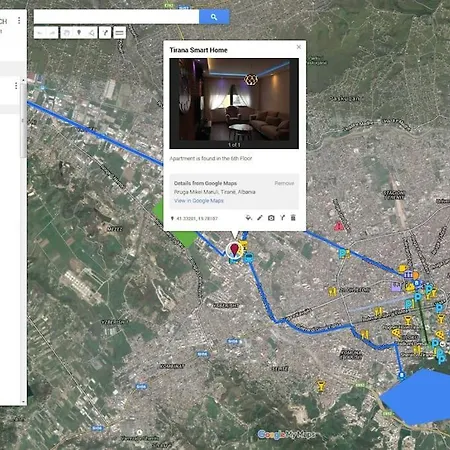Undo the last map edit

point(40,33)
